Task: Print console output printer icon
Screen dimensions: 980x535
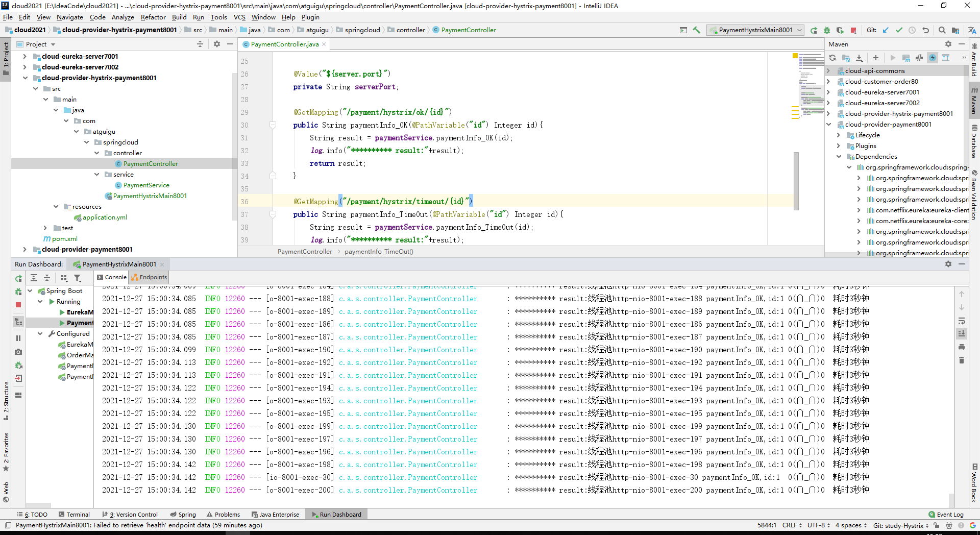Action: 962,347
